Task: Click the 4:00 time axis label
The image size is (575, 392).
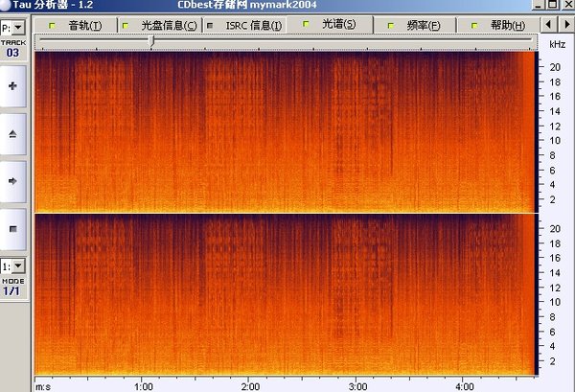Action: [465, 386]
